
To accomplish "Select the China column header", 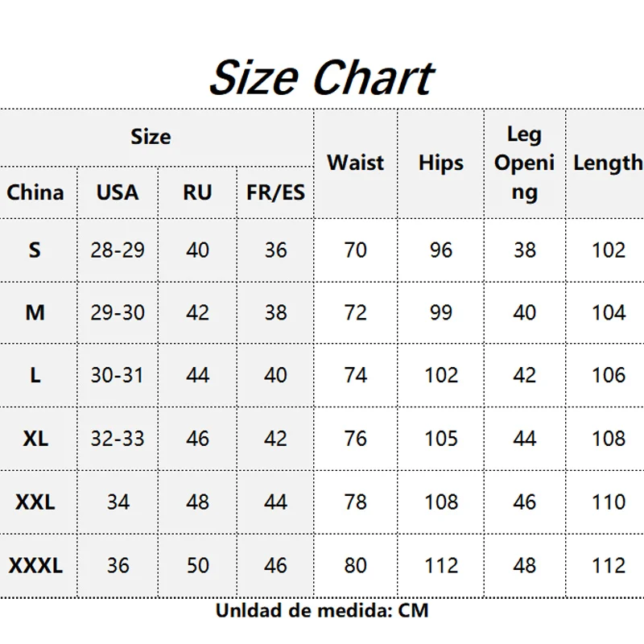I will (35, 192).
